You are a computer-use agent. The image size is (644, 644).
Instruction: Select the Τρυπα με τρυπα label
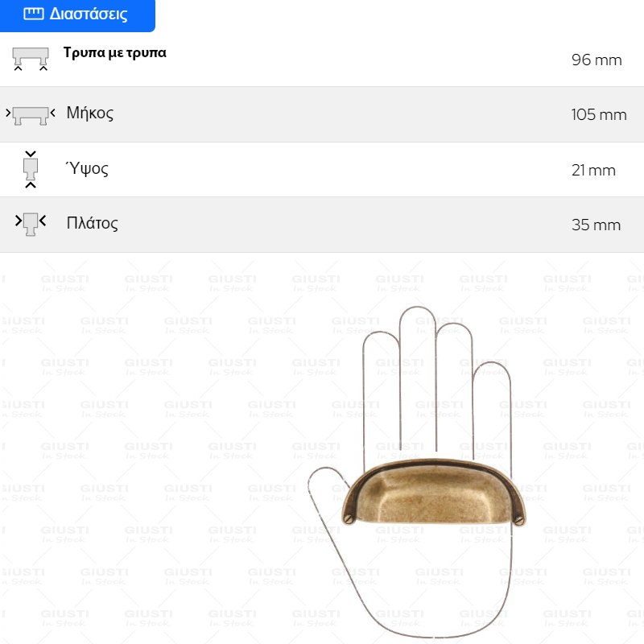pos(114,52)
